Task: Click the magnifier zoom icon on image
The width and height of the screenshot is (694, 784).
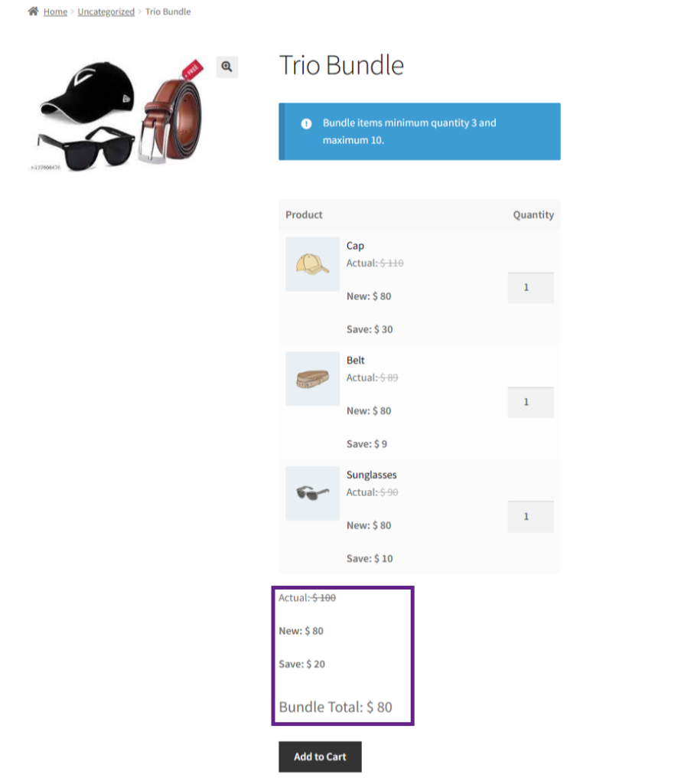Action: [226, 67]
